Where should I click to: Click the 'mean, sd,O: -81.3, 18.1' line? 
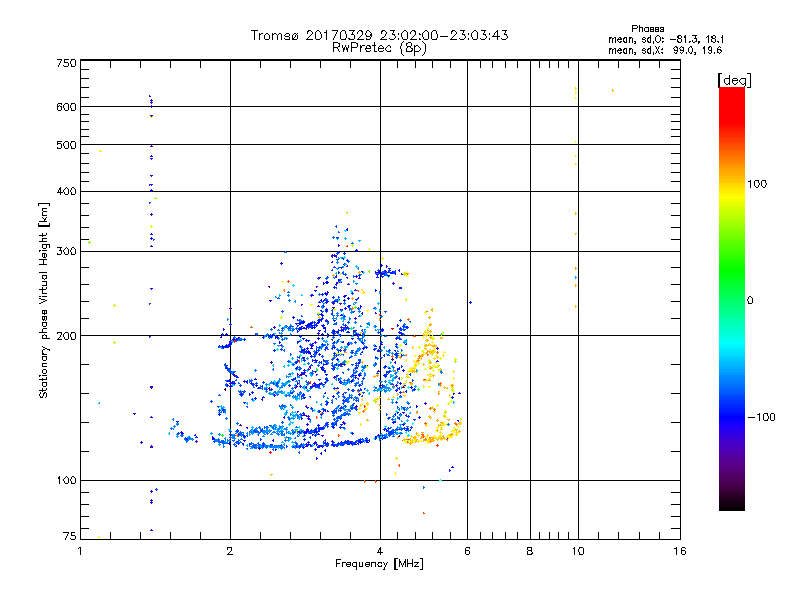(x=666, y=39)
